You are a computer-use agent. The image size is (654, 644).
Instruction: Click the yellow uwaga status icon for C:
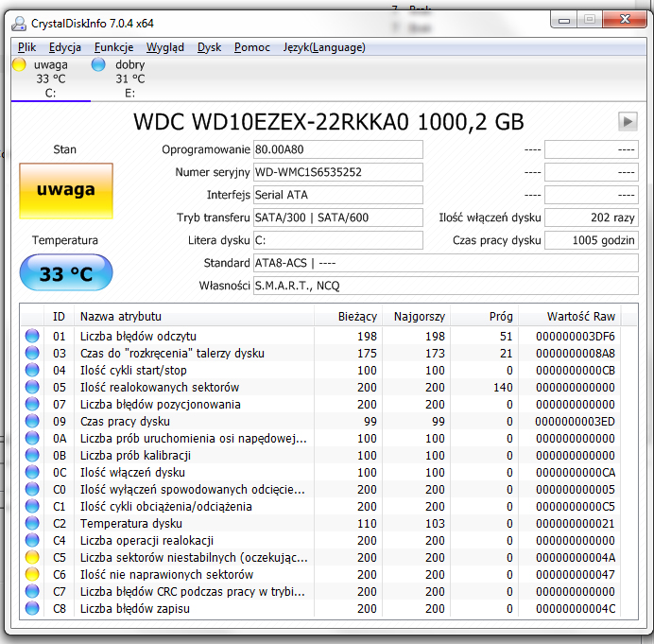click(19, 64)
